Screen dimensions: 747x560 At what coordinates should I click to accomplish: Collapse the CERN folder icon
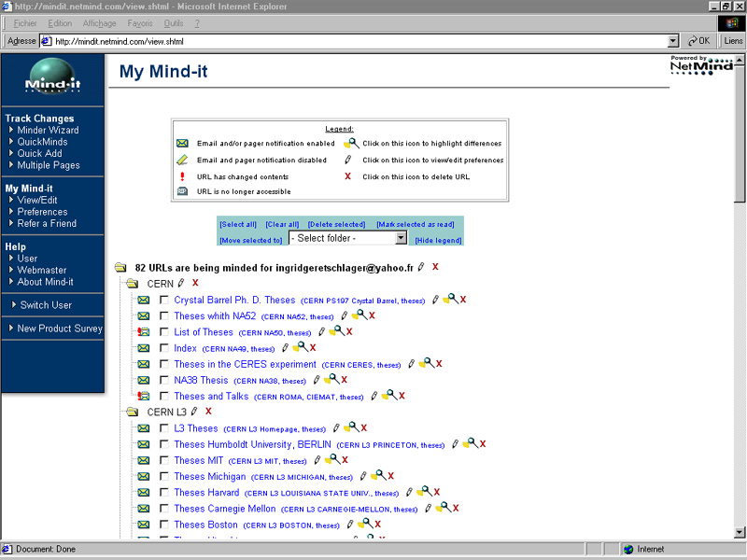(132, 284)
